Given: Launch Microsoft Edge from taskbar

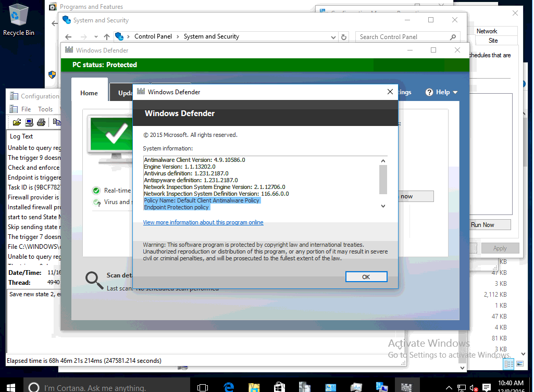Looking at the screenshot, I should tap(229, 387).
